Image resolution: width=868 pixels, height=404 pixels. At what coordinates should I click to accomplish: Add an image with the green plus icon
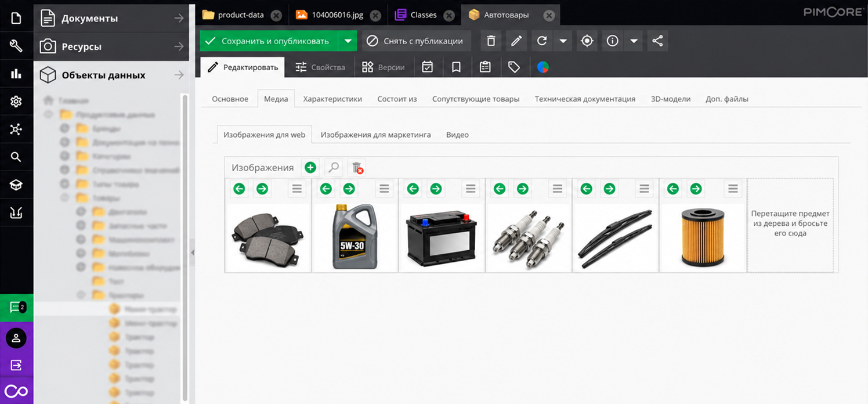point(310,168)
